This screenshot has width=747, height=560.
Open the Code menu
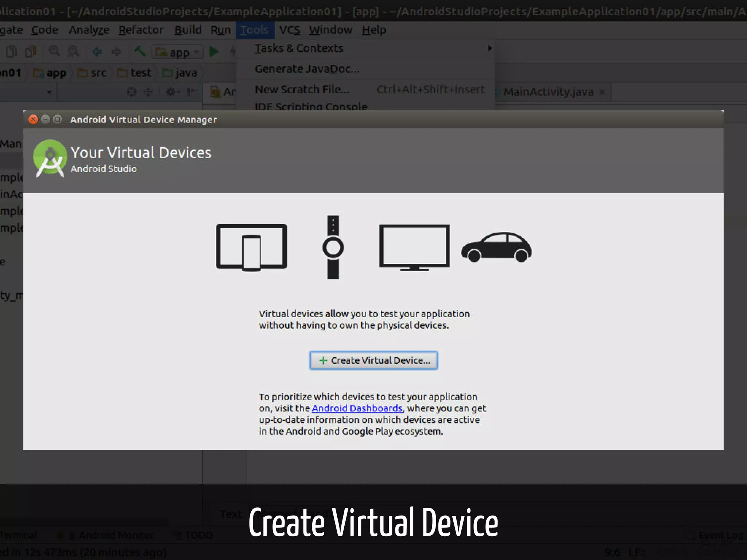(44, 30)
